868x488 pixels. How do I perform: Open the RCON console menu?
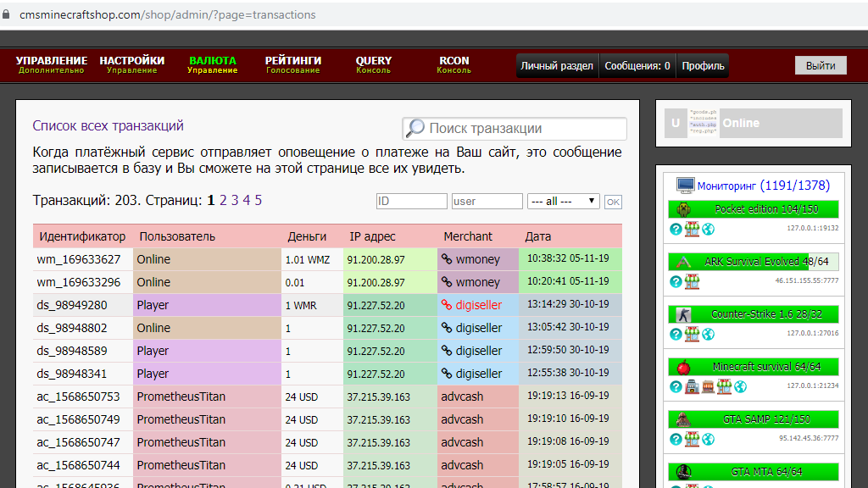(x=454, y=65)
